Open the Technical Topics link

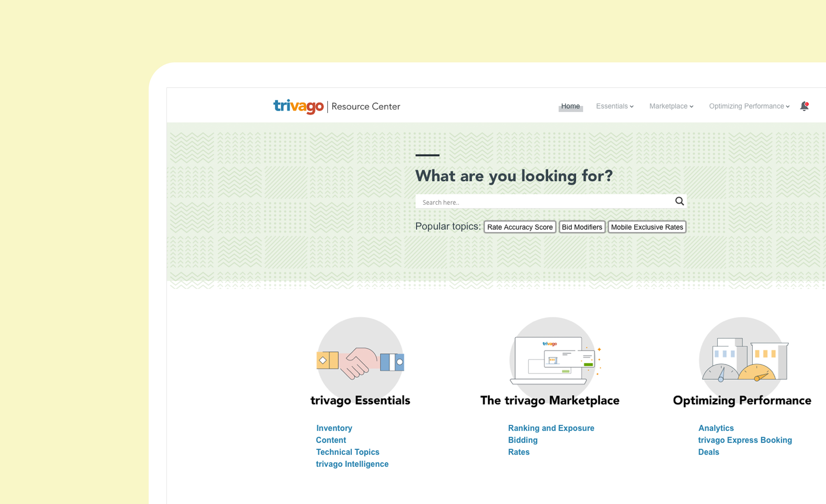(x=348, y=452)
